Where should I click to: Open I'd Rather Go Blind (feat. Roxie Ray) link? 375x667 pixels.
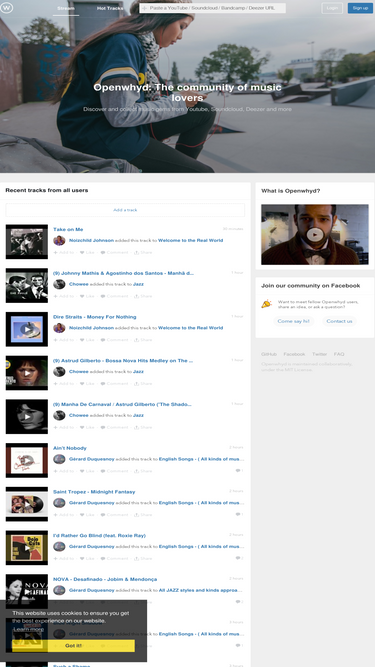pyautogui.click(x=99, y=536)
